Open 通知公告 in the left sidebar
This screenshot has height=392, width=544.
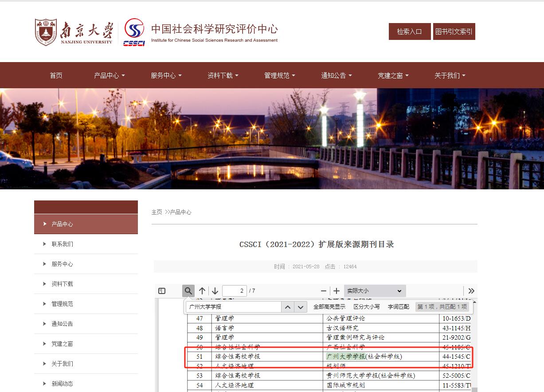(x=86, y=324)
